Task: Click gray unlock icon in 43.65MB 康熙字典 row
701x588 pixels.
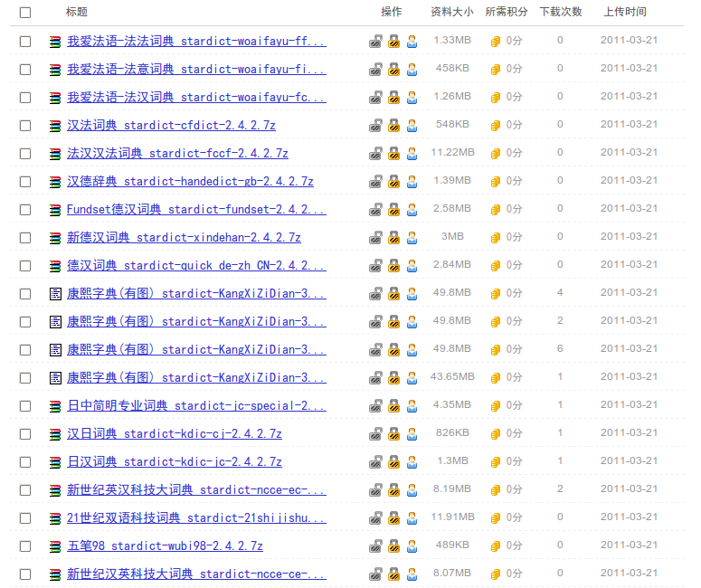Action: [375, 378]
